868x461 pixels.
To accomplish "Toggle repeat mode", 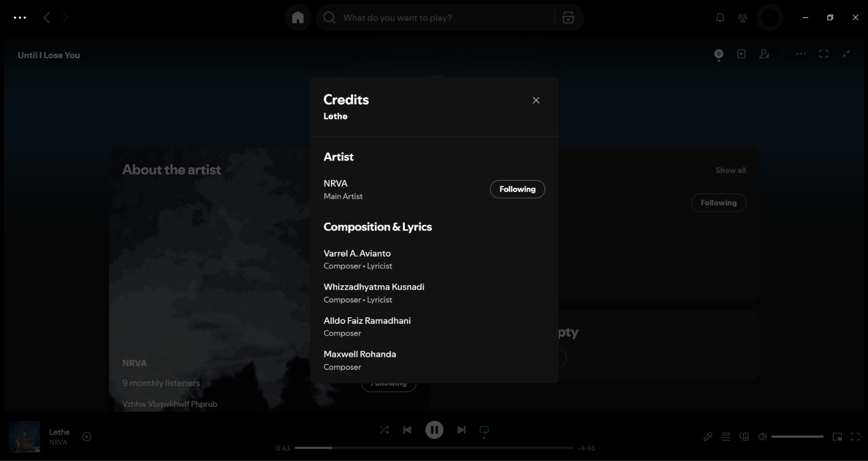I will point(484,431).
